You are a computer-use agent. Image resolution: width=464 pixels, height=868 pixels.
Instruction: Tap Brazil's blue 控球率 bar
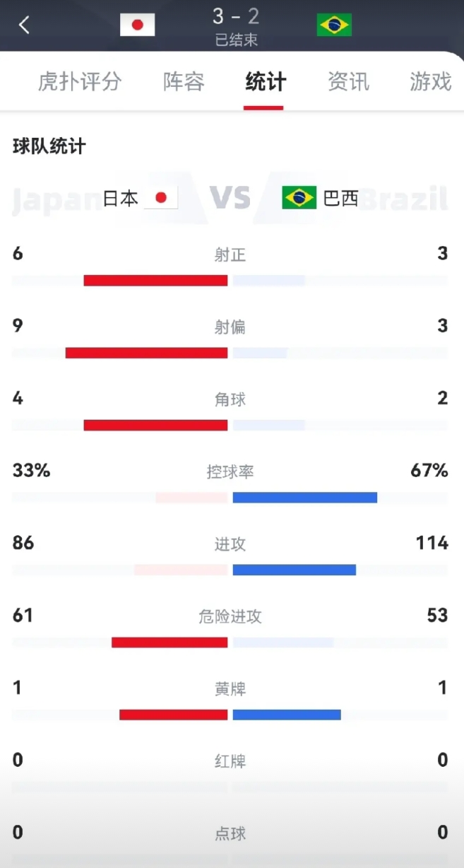click(x=304, y=498)
